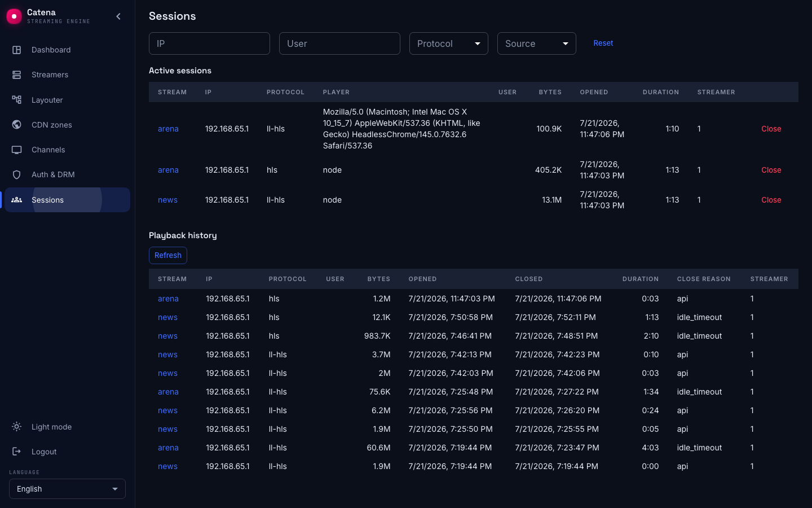Open the English language selector
Screen dimensions: 812x508
tap(67, 489)
